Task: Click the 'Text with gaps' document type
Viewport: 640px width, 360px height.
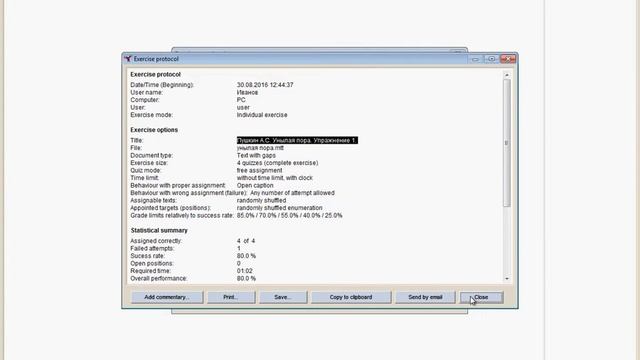Action: (256, 156)
